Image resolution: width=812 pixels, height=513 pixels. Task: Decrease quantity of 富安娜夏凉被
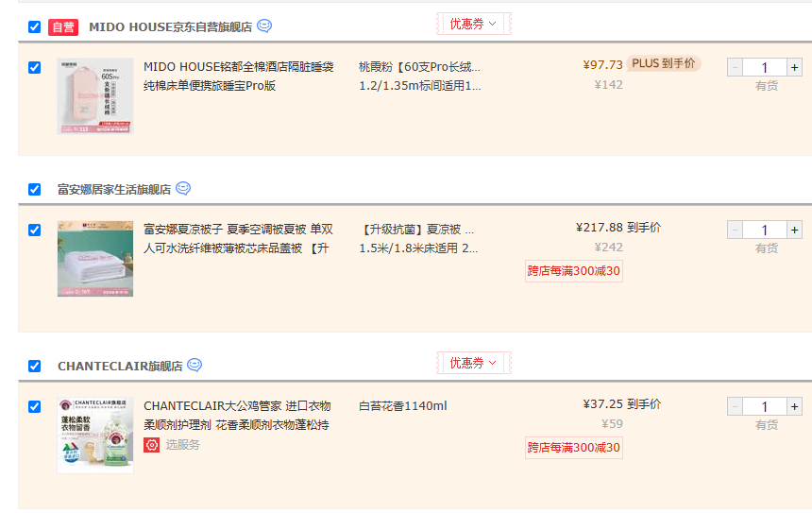coord(735,230)
